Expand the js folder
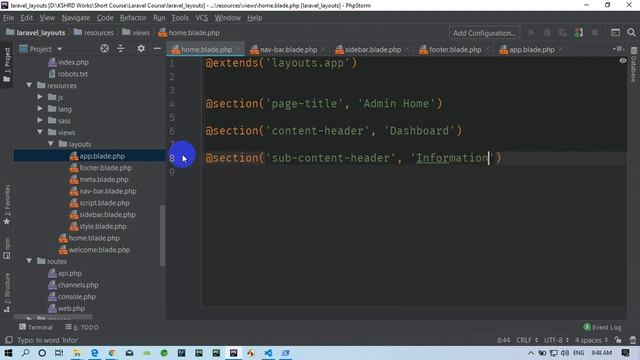 40,97
